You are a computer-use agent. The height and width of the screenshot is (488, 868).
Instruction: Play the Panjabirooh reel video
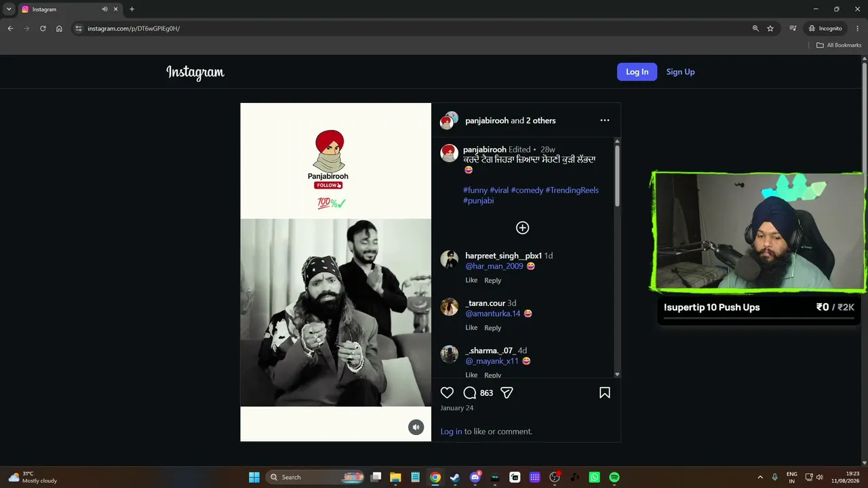point(336,272)
